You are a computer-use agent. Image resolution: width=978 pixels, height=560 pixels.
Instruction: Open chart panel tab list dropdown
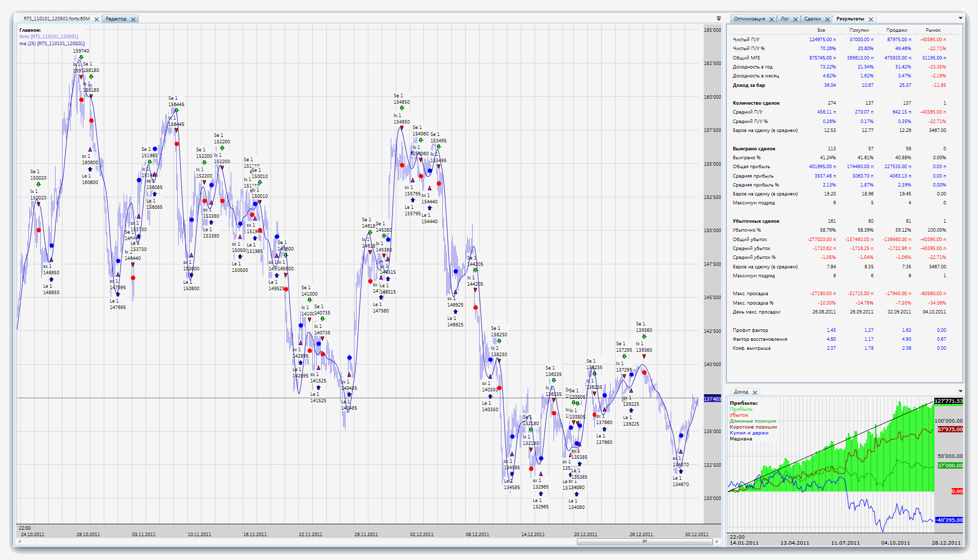(x=718, y=18)
